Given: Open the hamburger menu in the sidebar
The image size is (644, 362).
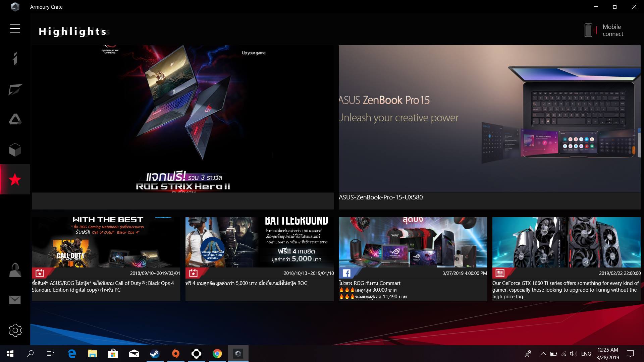Looking at the screenshot, I should (15, 28).
